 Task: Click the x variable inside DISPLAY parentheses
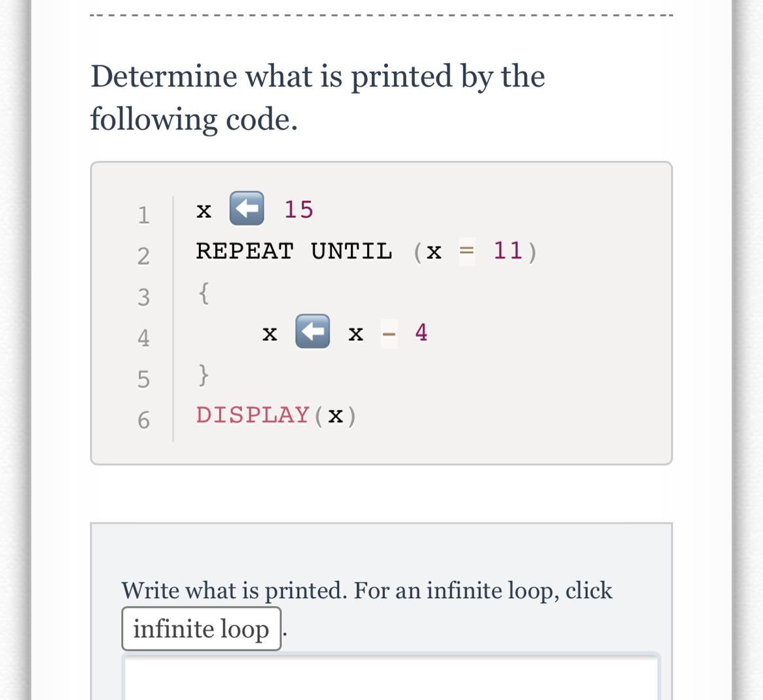[335, 416]
